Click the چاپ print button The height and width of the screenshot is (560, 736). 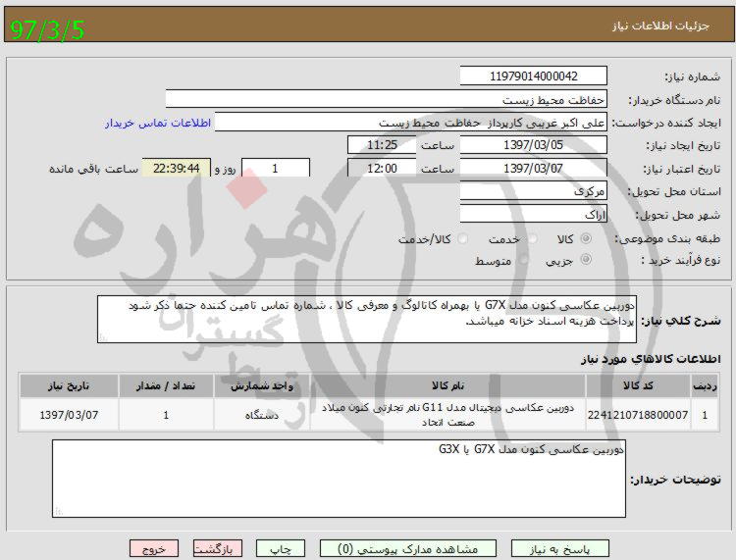click(x=281, y=549)
